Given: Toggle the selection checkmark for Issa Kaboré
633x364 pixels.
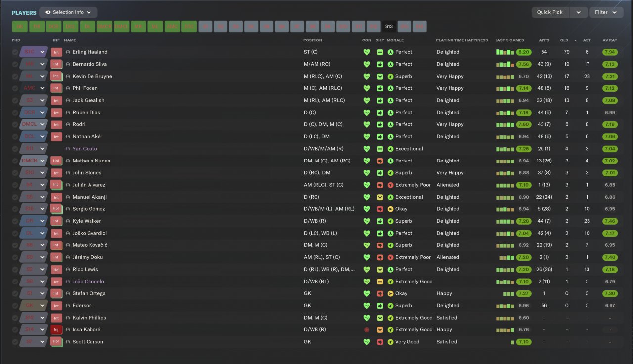Looking at the screenshot, I should (15, 329).
